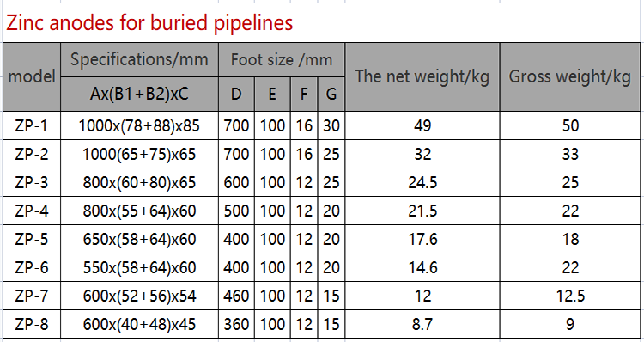Click the D value 460 cell
Viewport: 644px width, 342px height.
[236, 296]
